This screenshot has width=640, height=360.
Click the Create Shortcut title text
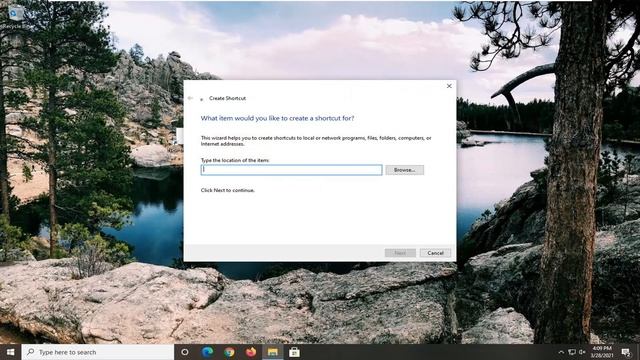click(227, 98)
